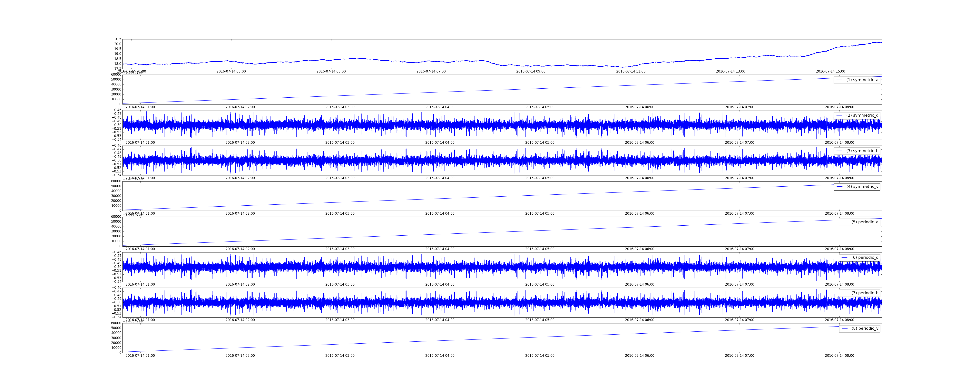Click the (7) periodic_h legend label

865,293
